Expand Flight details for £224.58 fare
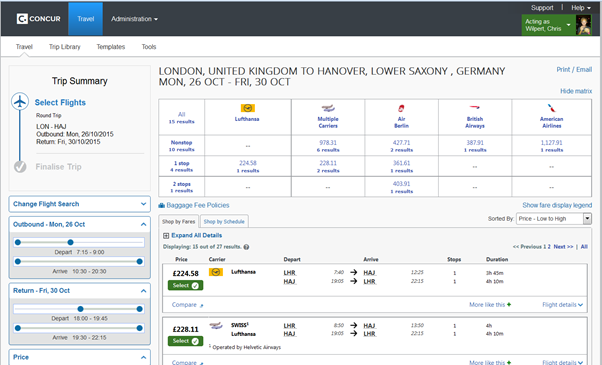 [562, 305]
